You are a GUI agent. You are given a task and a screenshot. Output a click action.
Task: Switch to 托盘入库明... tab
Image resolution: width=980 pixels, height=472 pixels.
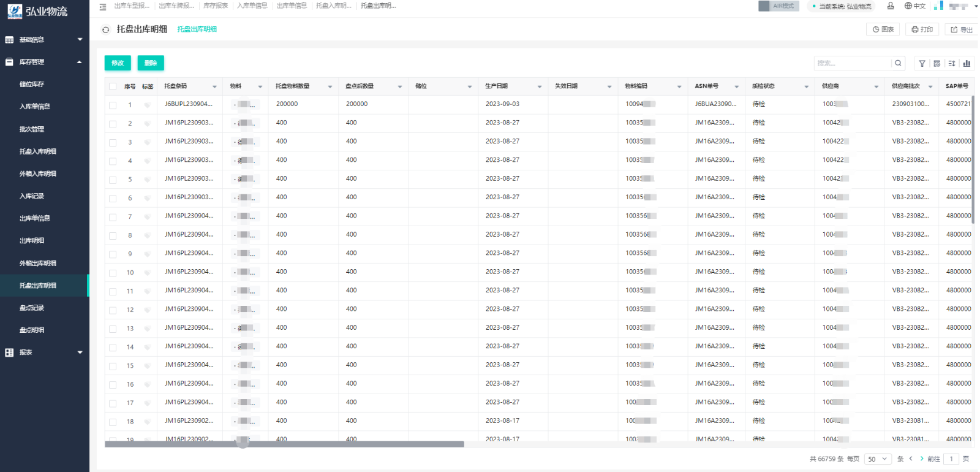(334, 6)
